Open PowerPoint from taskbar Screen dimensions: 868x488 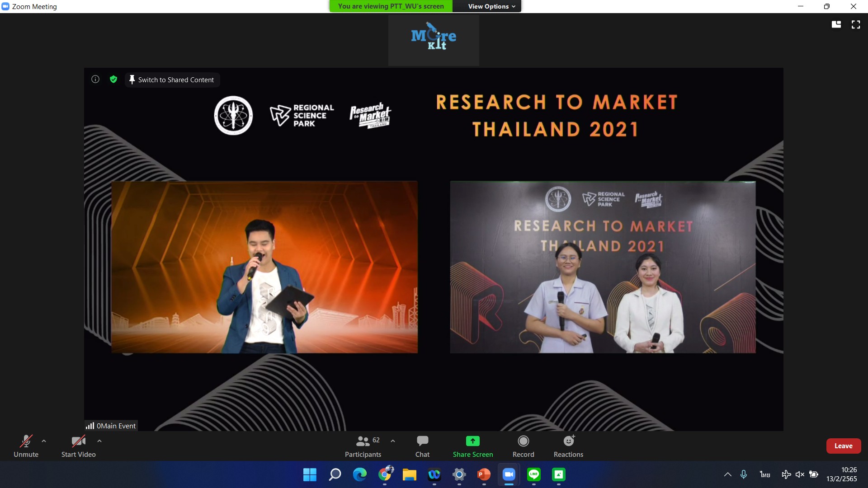[x=484, y=474]
